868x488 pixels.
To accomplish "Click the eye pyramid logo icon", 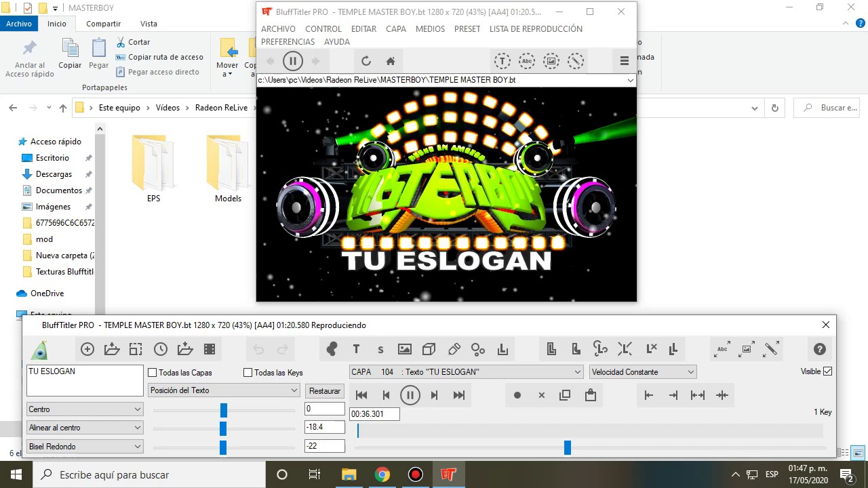I will coord(39,350).
